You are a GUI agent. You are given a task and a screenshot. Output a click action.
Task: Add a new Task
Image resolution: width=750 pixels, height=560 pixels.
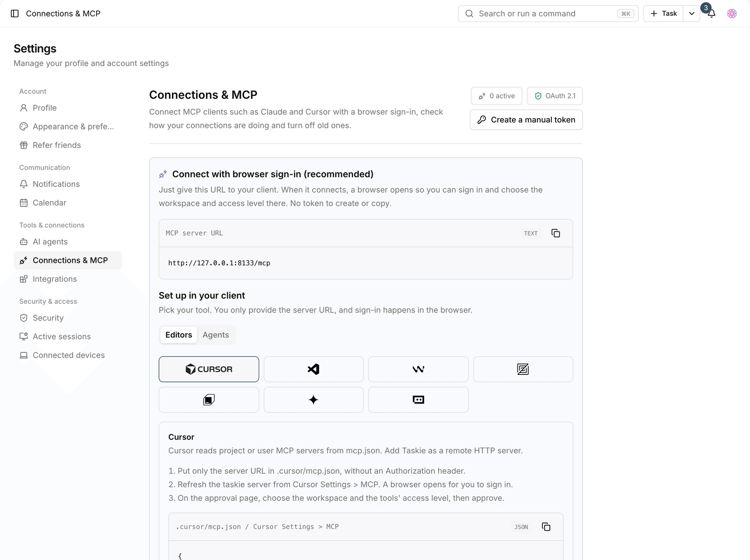[x=663, y=14]
